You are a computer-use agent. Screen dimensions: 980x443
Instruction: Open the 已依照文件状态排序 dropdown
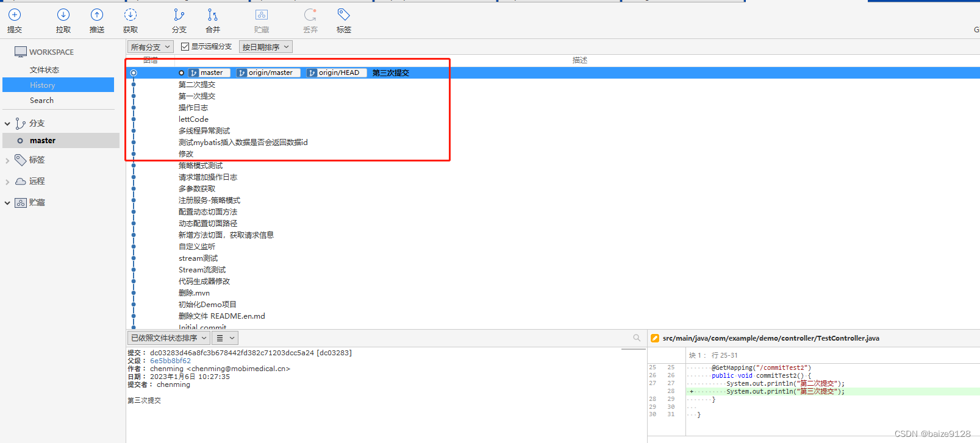coord(168,338)
